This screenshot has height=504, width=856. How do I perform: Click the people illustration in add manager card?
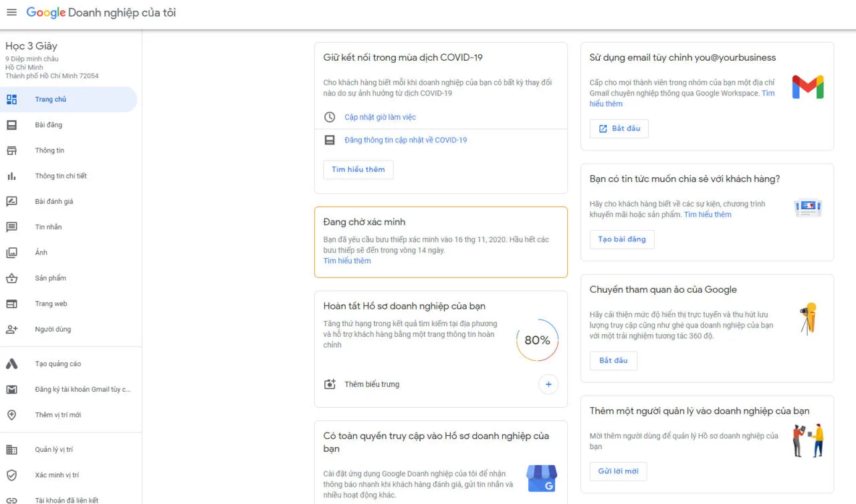click(808, 440)
